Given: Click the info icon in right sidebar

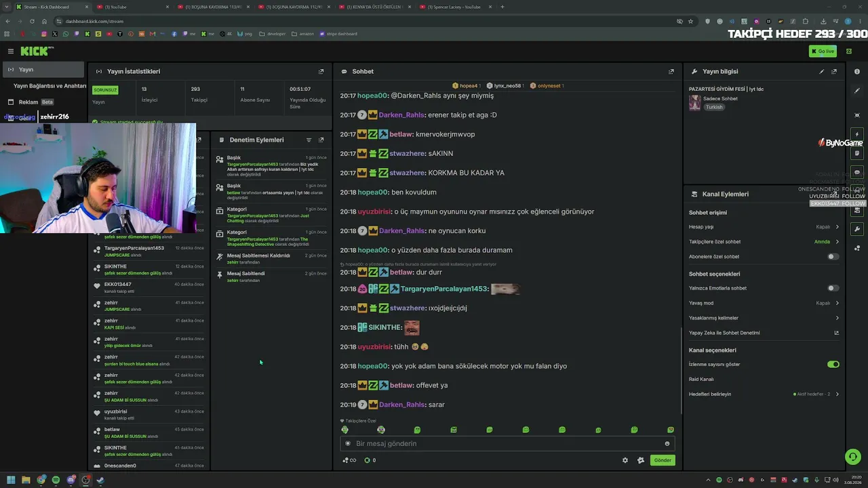Looking at the screenshot, I should 857,71.
